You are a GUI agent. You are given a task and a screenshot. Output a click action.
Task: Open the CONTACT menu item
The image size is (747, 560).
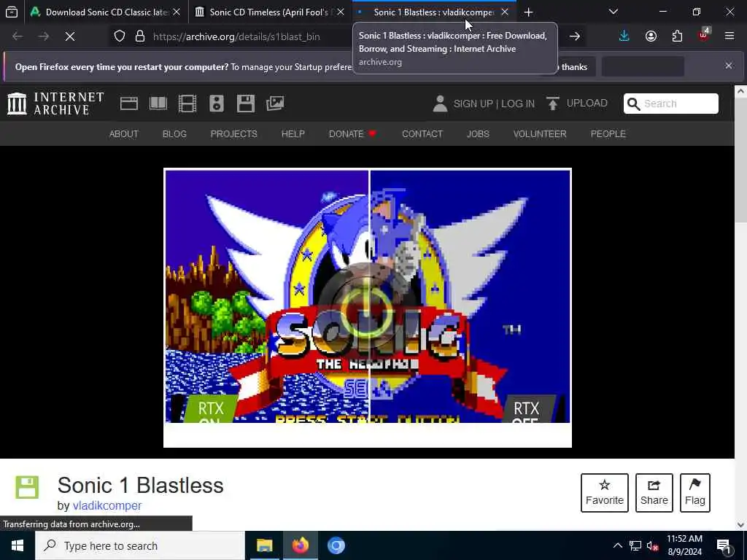[422, 134]
